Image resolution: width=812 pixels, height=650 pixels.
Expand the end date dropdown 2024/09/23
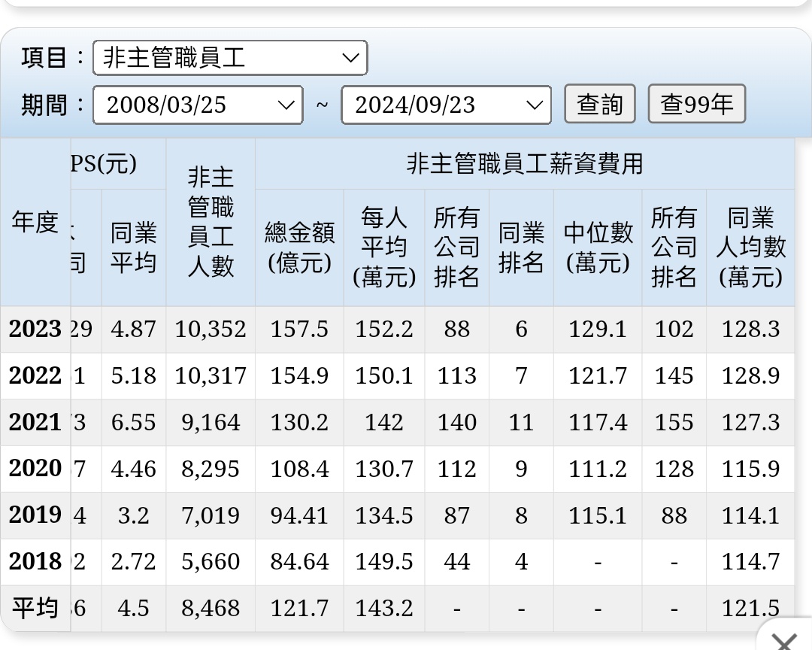(x=446, y=105)
